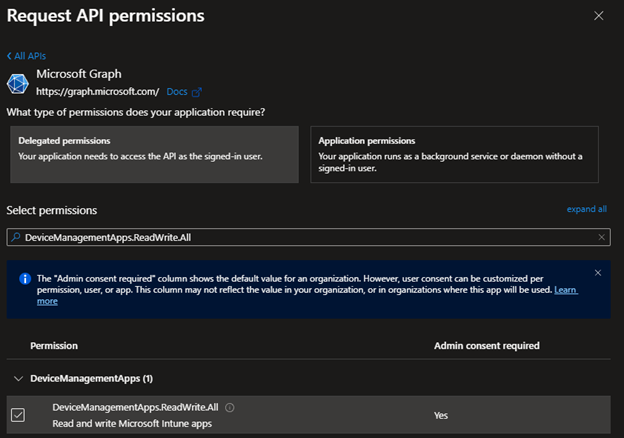
Task: Select Delegated permissions card
Action: pos(154,155)
